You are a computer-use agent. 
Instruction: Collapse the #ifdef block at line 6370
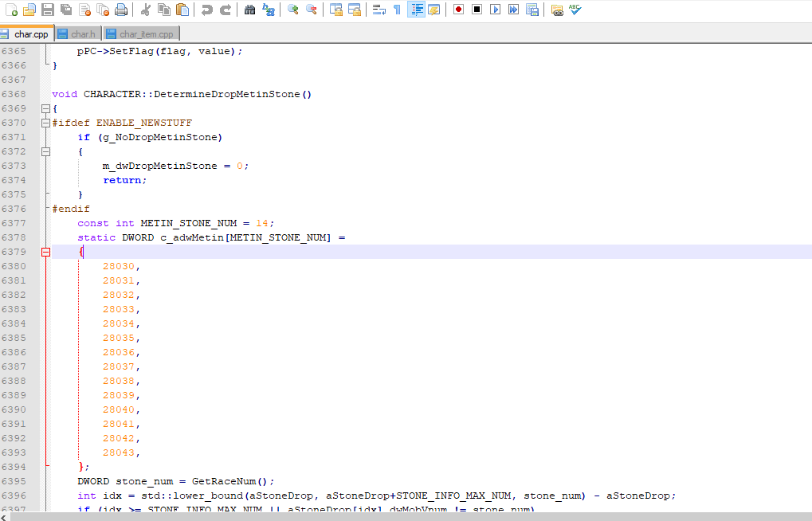pos(45,123)
